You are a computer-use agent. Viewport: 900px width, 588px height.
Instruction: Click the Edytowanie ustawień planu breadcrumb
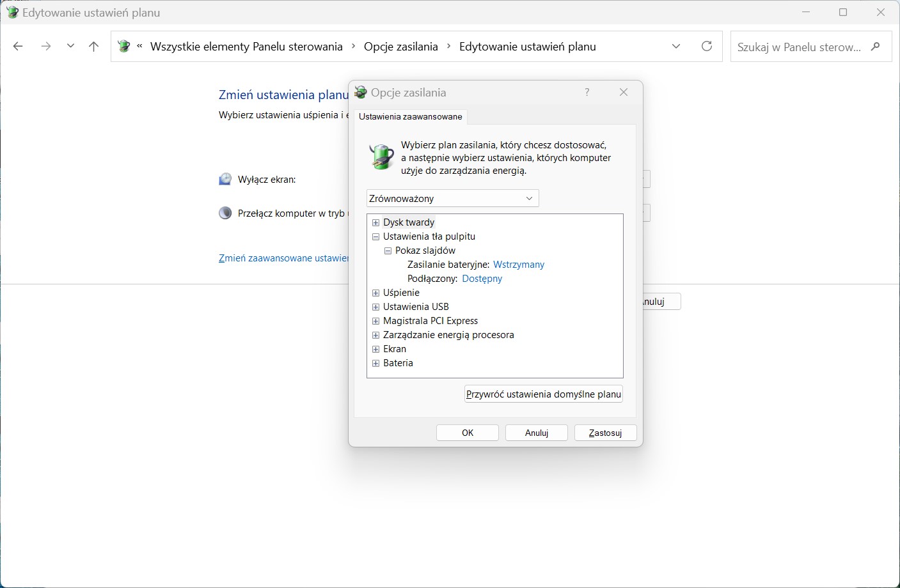(528, 47)
